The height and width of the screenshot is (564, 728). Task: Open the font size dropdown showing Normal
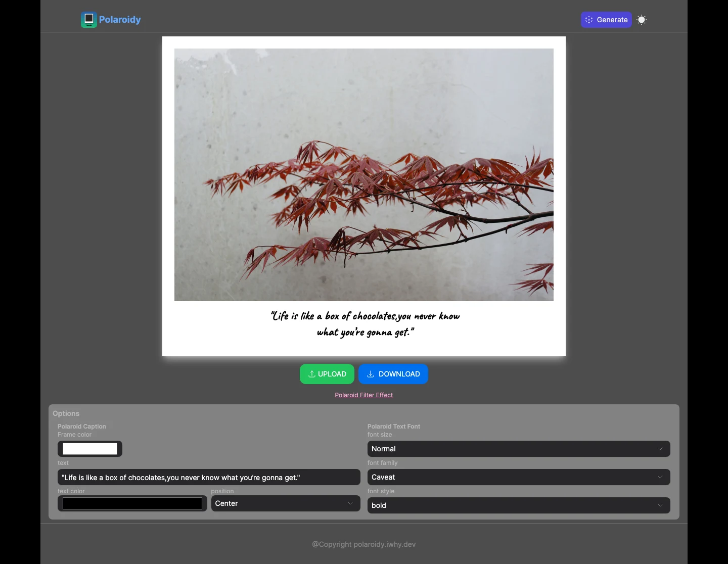click(x=519, y=449)
